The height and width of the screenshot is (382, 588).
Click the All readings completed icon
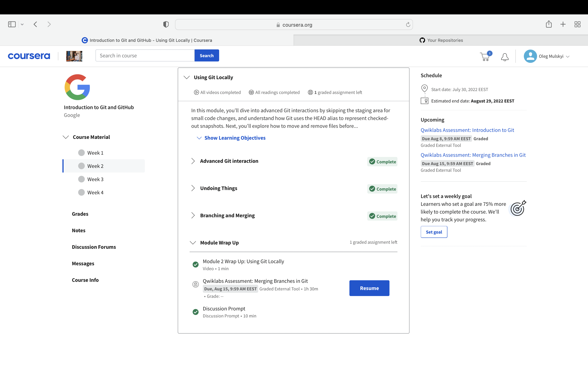(251, 92)
